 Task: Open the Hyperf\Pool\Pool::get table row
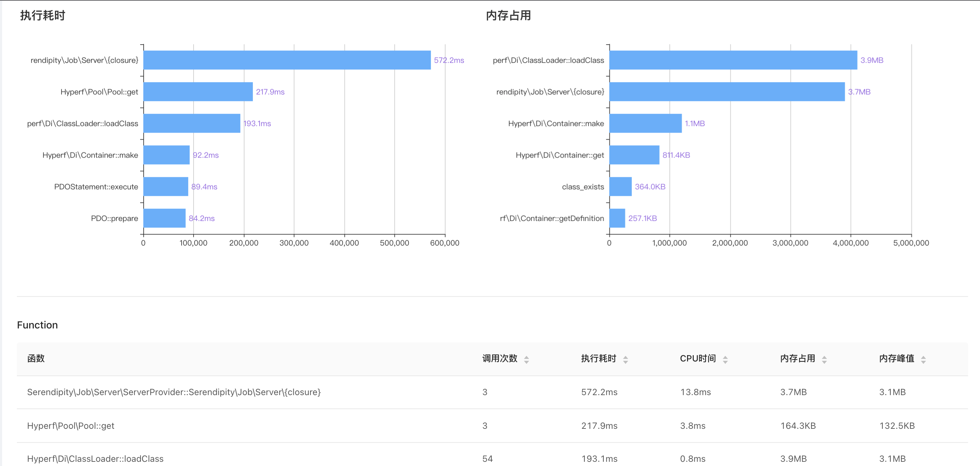(70, 425)
